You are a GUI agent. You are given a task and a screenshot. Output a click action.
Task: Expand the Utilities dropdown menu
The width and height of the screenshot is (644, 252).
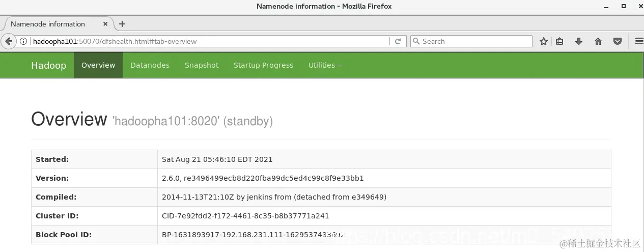coord(325,65)
